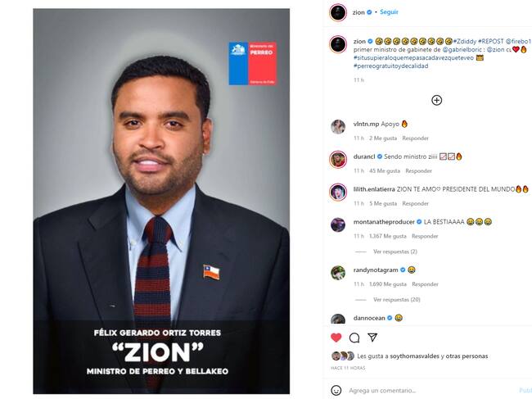The width and height of the screenshot is (532, 399).
Task: Open montanatheproducer's avatar
Action: point(337,224)
